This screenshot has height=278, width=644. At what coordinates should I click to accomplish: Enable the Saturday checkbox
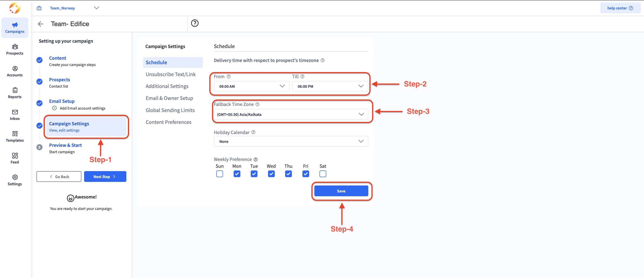click(322, 174)
